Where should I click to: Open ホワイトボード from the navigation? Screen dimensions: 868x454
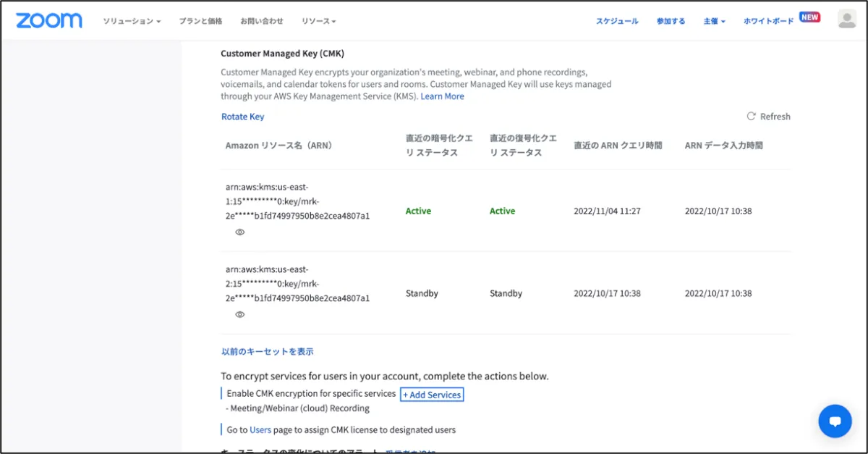[768, 21]
